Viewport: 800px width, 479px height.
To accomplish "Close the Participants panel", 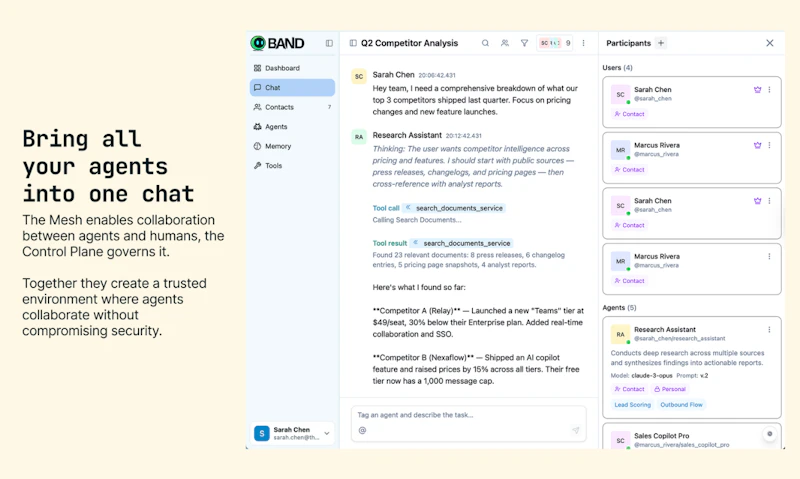I will [x=769, y=43].
